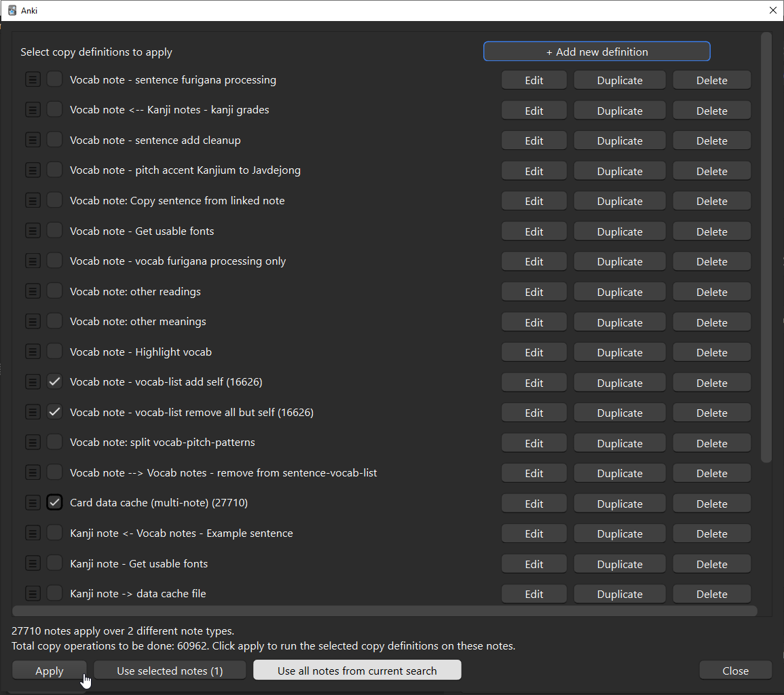
Task: Uncheck 'Vocab note - vocab-list add self'
Action: click(55, 382)
